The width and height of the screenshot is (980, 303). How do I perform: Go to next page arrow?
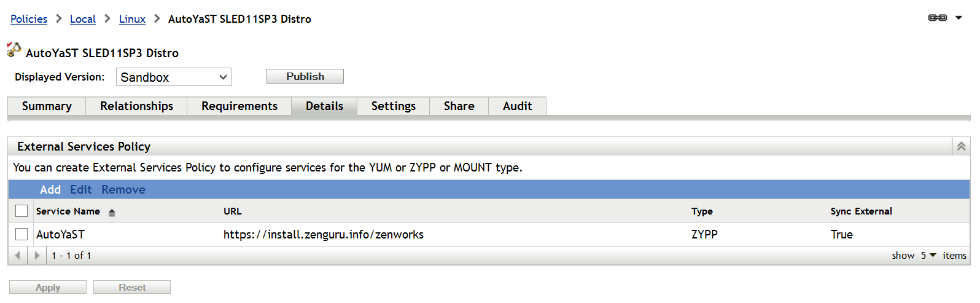click(37, 255)
